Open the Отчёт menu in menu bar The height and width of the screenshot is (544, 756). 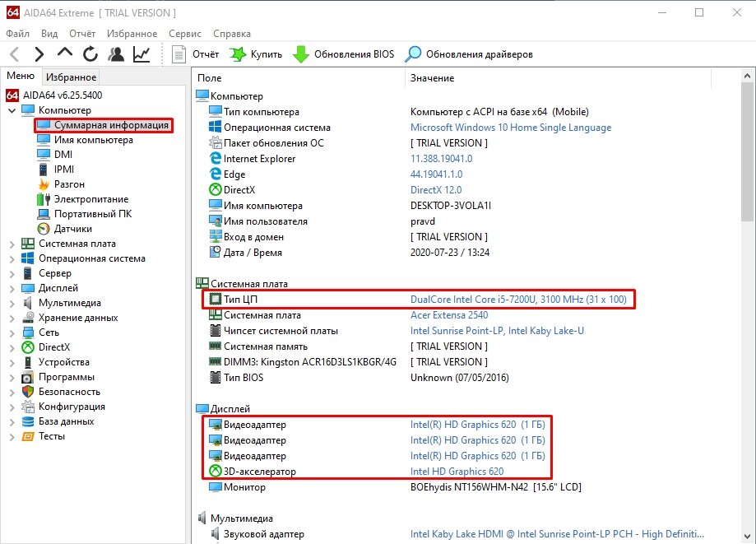(x=82, y=33)
